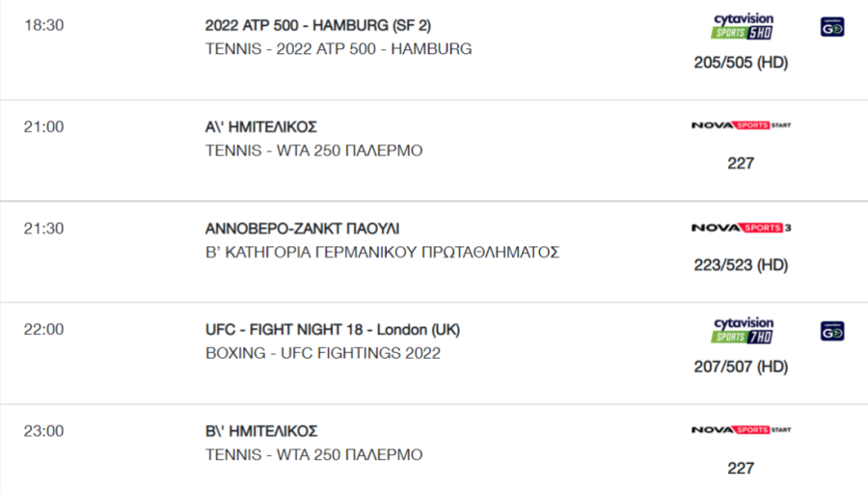The width and height of the screenshot is (868, 492).
Task: Click channel number 205/505 (HD)
Action: click(x=741, y=63)
